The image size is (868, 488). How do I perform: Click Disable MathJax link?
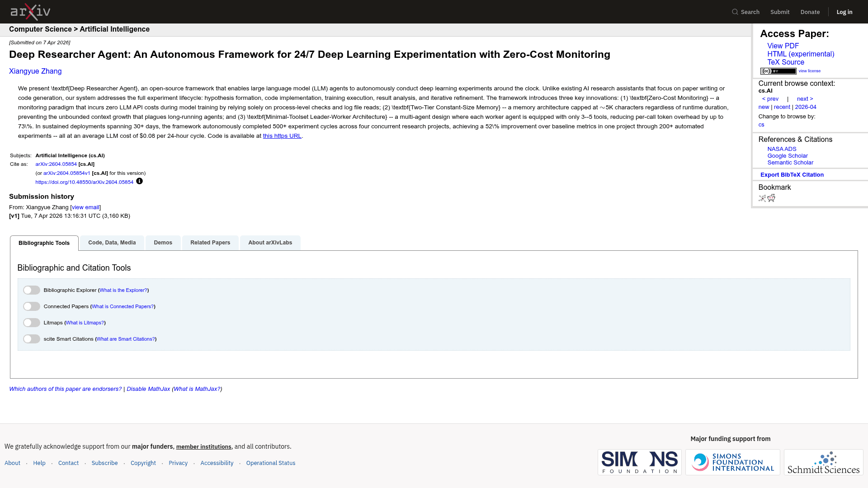coord(148,389)
